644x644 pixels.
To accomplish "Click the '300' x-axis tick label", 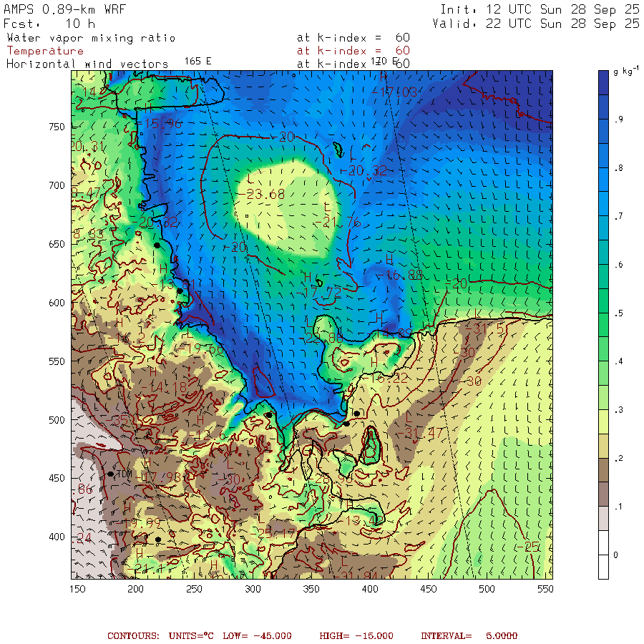I will click(x=253, y=589).
